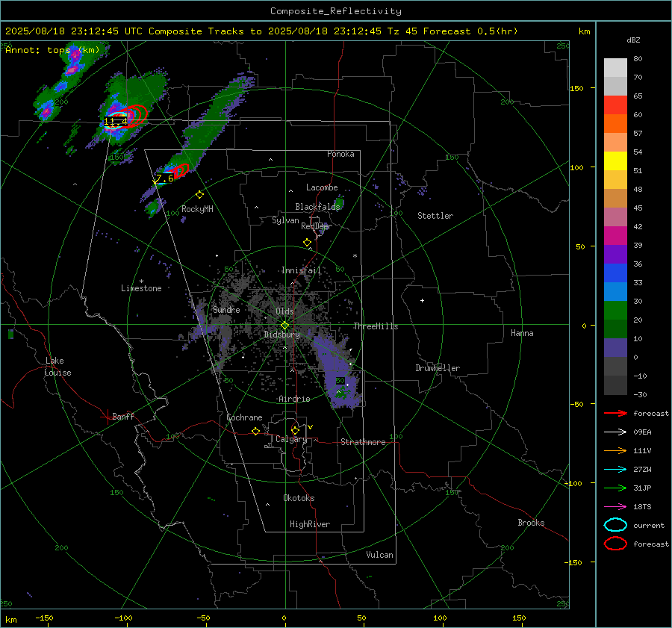The image size is (672, 628).
Task: Click the Brooks city label
Action: [x=531, y=523]
